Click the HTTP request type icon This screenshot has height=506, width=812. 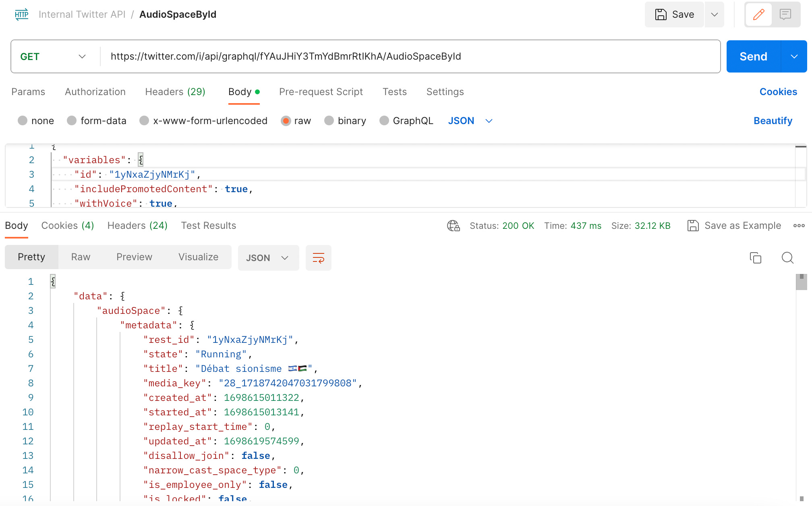click(x=22, y=15)
